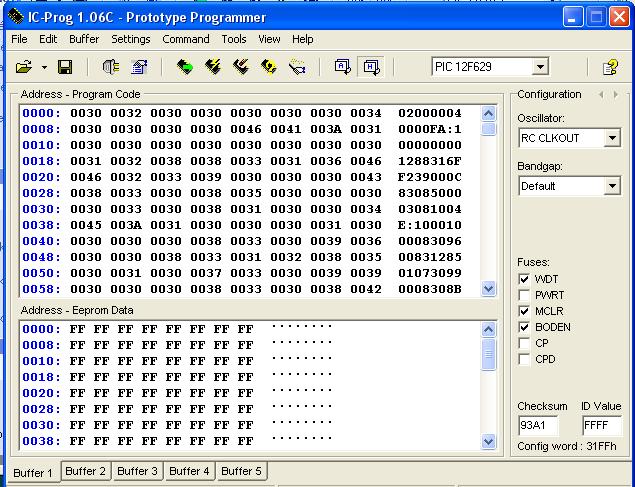Click ASCII text F239000C in program code
The width and height of the screenshot is (635, 487).
click(x=430, y=177)
